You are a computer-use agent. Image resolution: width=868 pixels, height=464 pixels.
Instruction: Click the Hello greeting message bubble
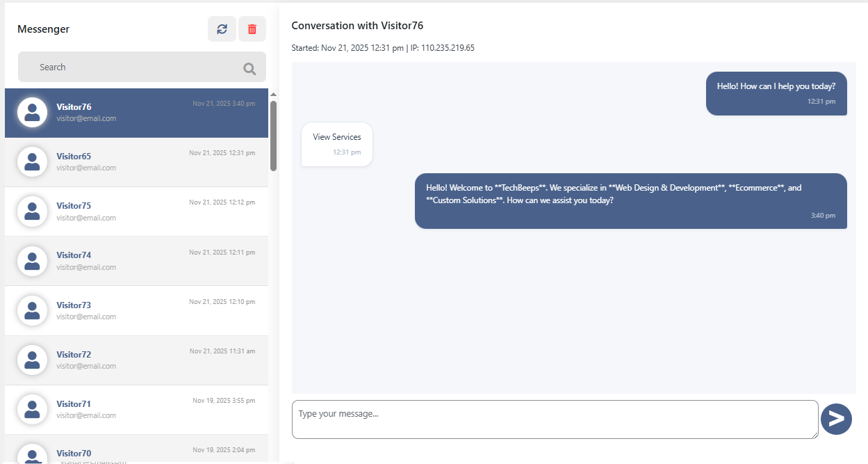tap(776, 93)
